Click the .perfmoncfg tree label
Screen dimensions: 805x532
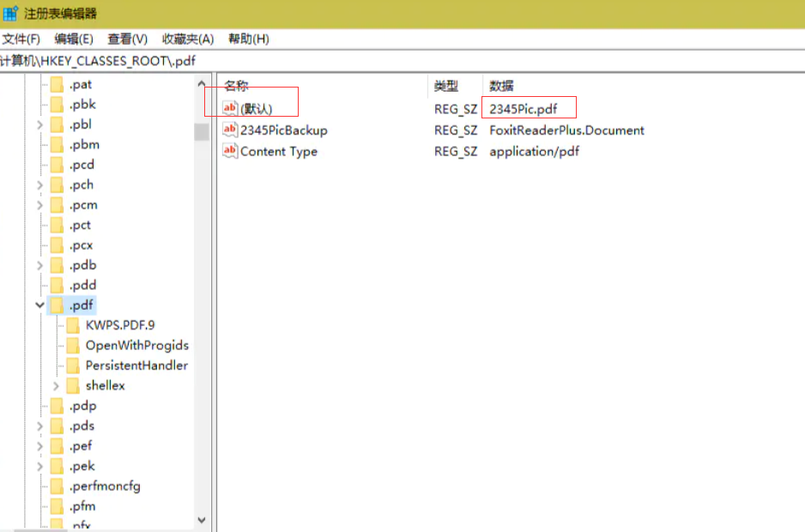[x=105, y=487]
